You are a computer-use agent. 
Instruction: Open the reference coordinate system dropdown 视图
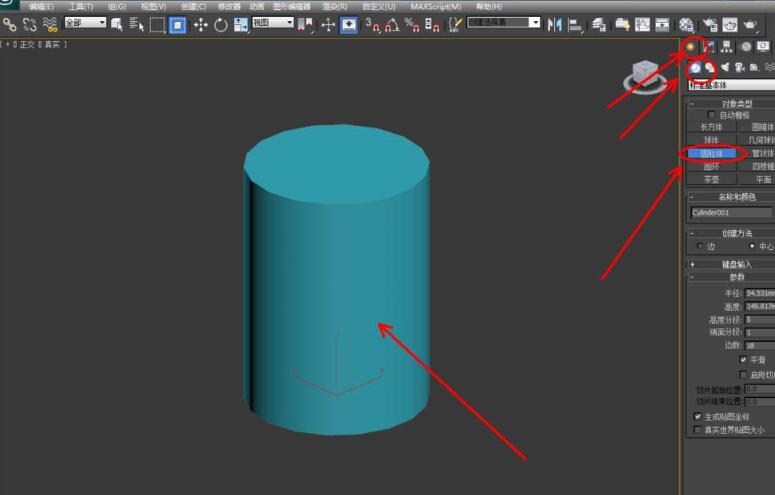click(x=273, y=23)
